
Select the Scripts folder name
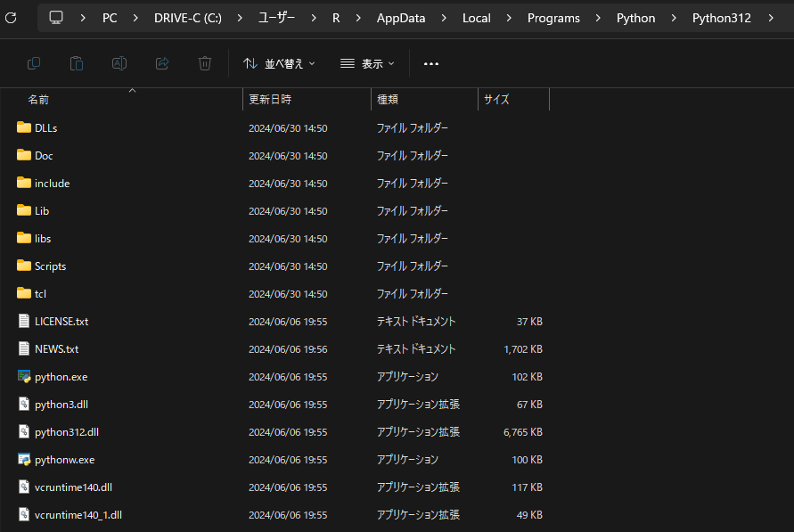pos(50,266)
